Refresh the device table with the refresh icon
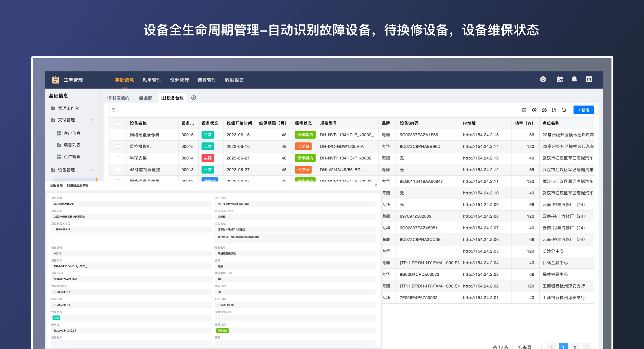The width and height of the screenshot is (644, 349). pos(564,110)
